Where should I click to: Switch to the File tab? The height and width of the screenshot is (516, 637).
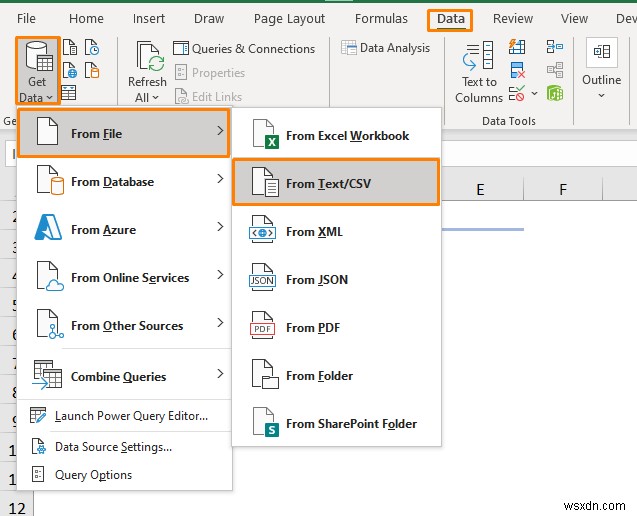(x=26, y=19)
